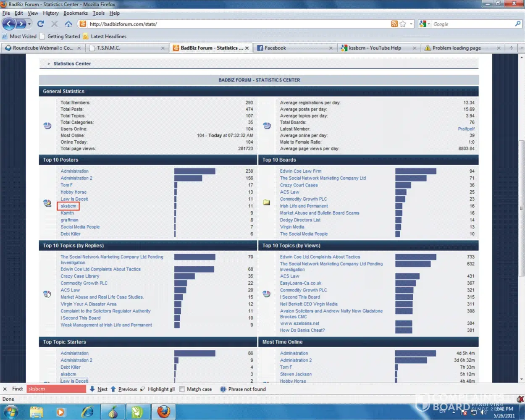Screen dimensions: 525x420
Task: Open the Bookmarks menu
Action: pos(76,13)
